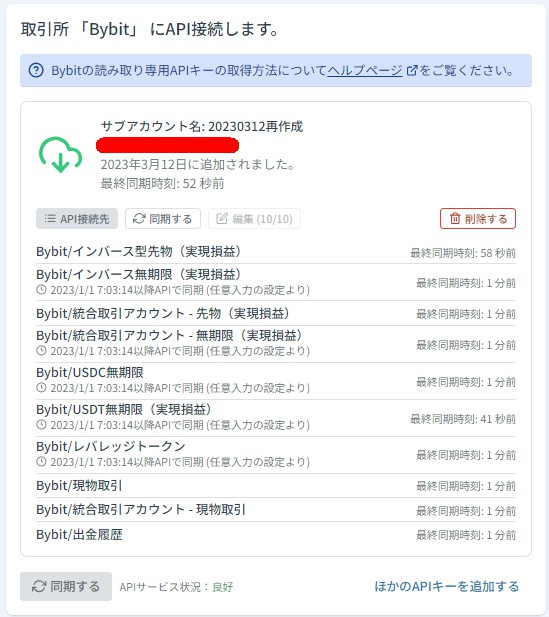Select Bybit/統合取引アカウント - 先物（実現損益）
This screenshot has width=549, height=617.
(163, 313)
